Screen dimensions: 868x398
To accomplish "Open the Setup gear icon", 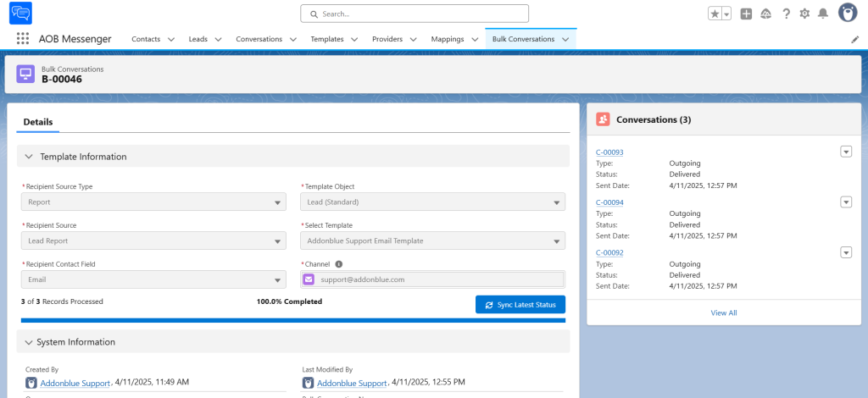I will click(804, 14).
